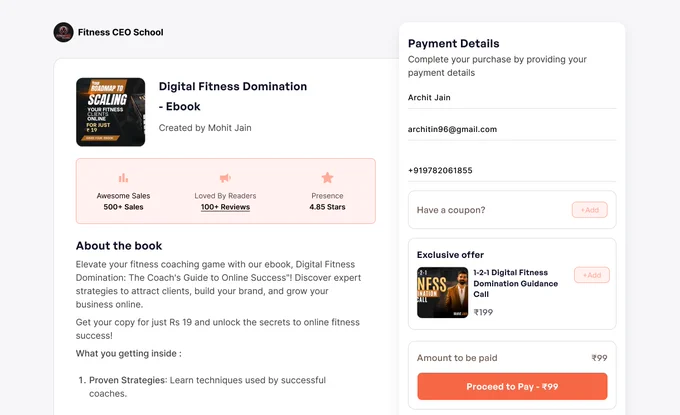680x415 pixels.
Task: Click the star Presence icon
Action: pos(327,178)
